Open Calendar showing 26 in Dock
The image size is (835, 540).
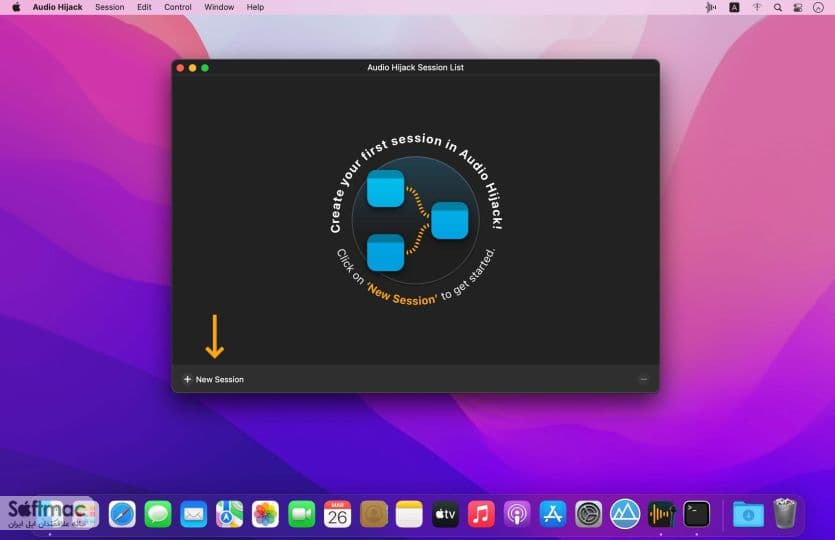click(337, 514)
